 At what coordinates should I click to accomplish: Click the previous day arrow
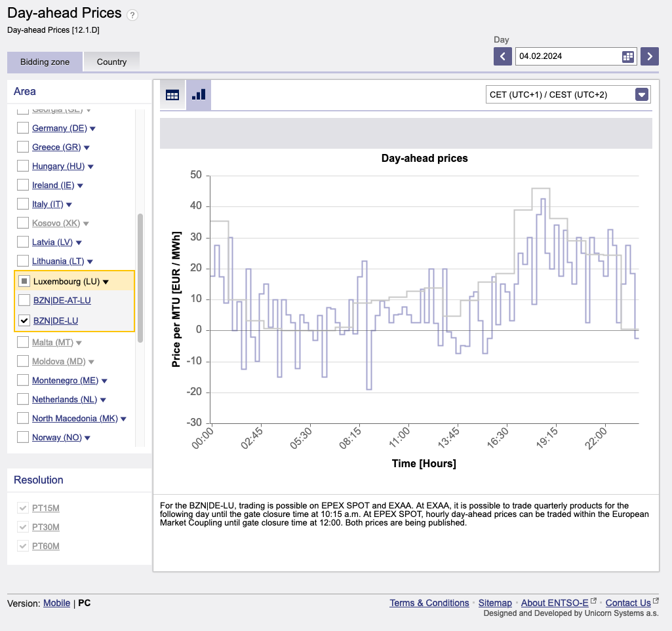(502, 56)
